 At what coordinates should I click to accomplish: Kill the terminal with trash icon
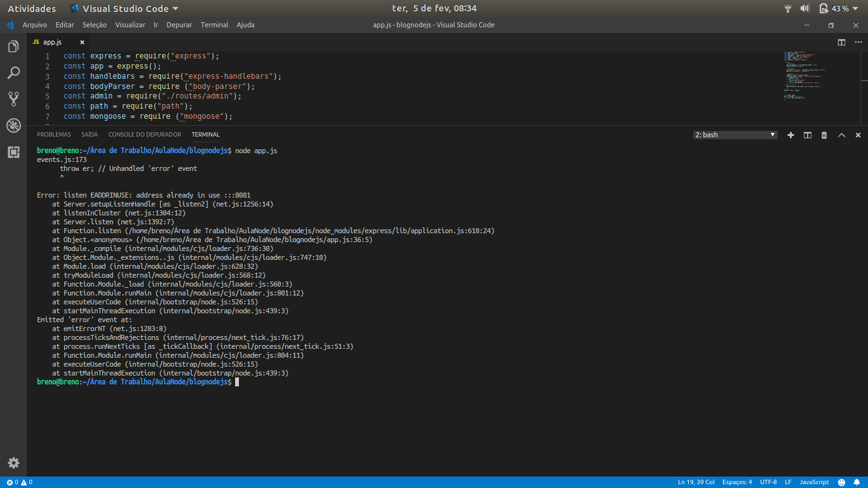click(824, 135)
